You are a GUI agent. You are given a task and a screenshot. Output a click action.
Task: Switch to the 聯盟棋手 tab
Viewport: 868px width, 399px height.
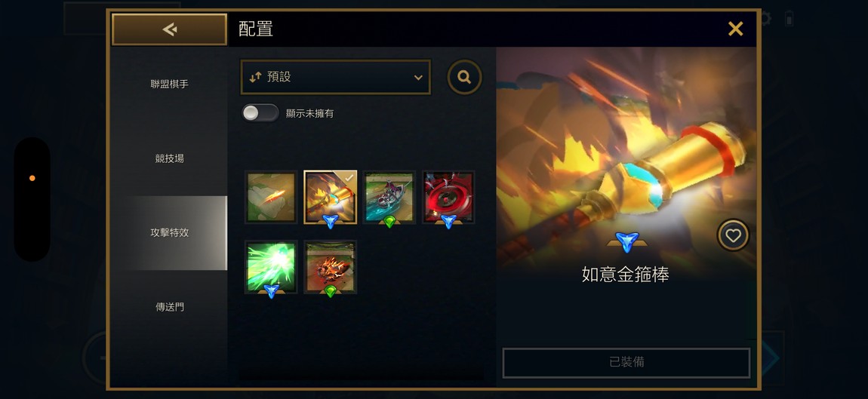click(x=169, y=84)
